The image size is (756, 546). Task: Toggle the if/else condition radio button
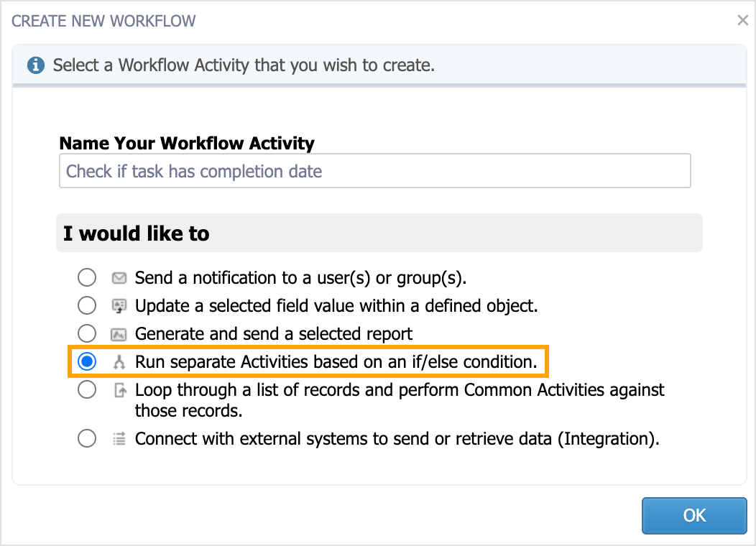click(x=87, y=361)
